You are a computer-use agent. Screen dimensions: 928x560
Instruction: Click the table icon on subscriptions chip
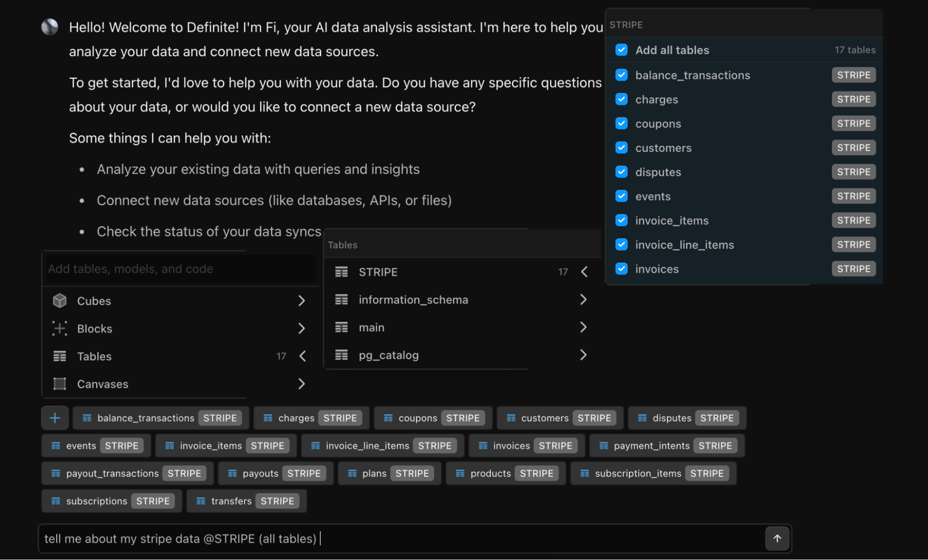(x=56, y=501)
